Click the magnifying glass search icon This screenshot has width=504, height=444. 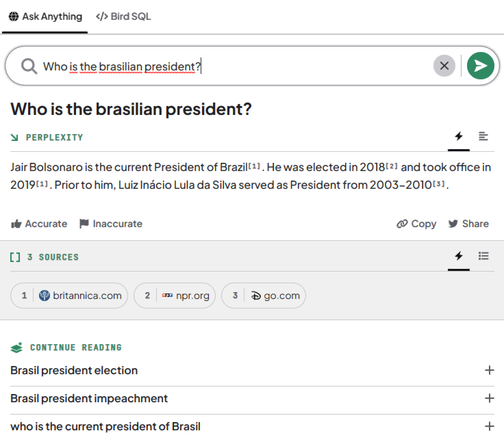point(29,66)
